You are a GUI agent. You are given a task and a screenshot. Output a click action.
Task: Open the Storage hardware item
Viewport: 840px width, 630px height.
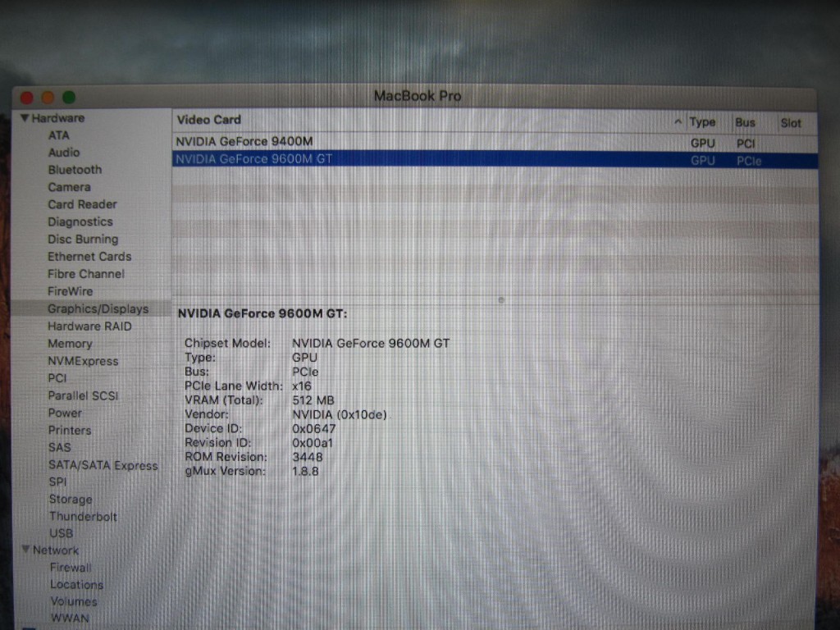(x=71, y=500)
